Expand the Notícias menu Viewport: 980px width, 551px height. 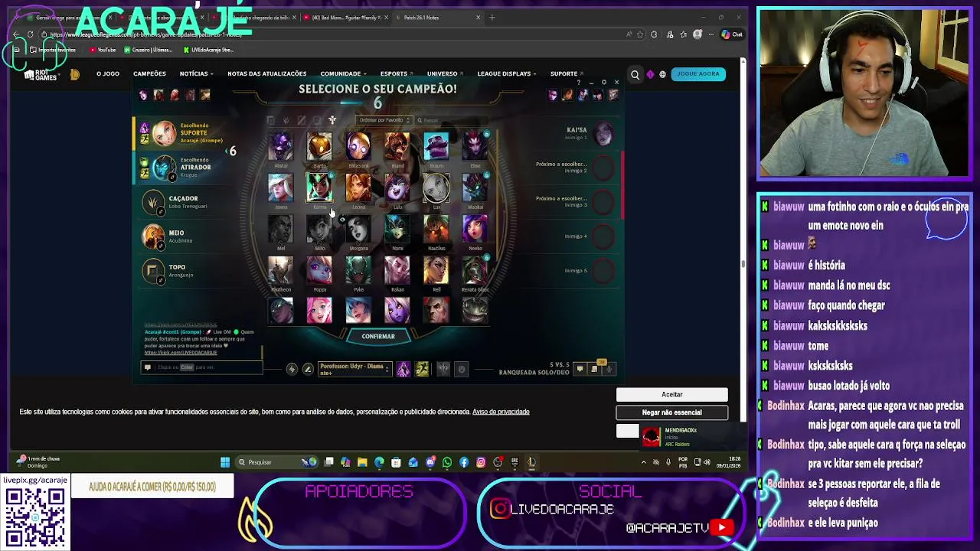(197, 73)
